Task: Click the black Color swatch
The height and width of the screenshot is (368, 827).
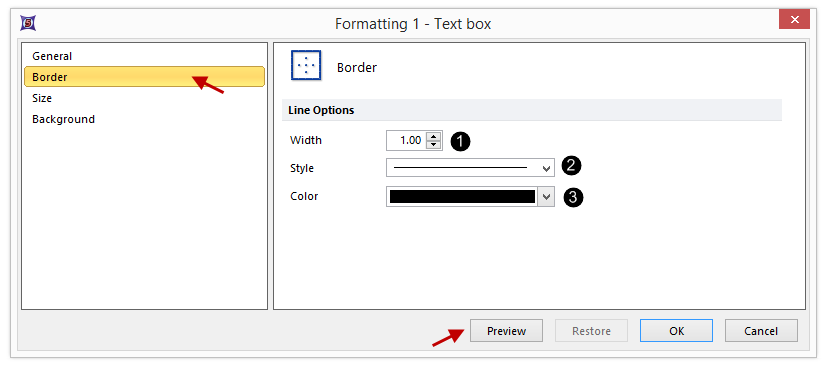Action: click(x=463, y=197)
